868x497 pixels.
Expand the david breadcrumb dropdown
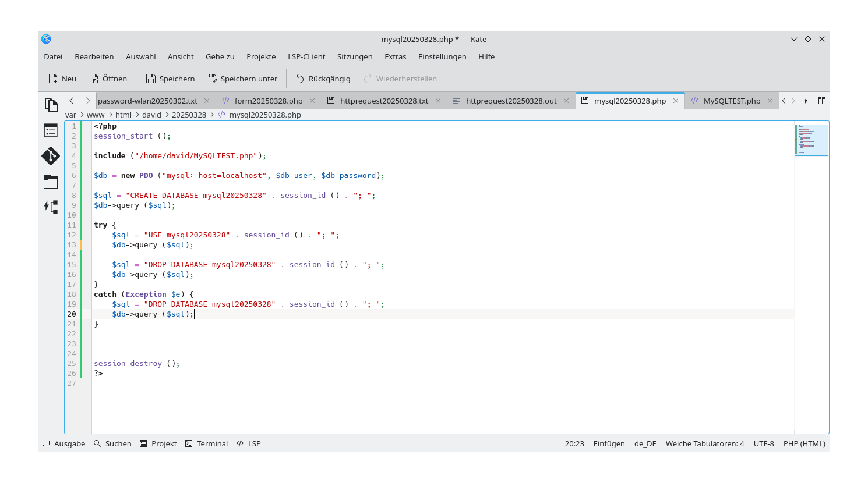pyautogui.click(x=151, y=115)
